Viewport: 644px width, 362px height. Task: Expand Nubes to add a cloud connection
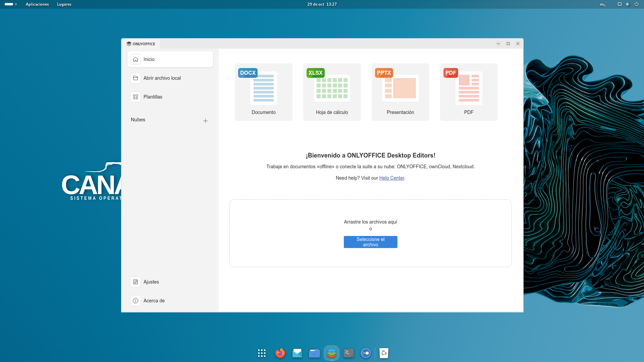pos(205,121)
